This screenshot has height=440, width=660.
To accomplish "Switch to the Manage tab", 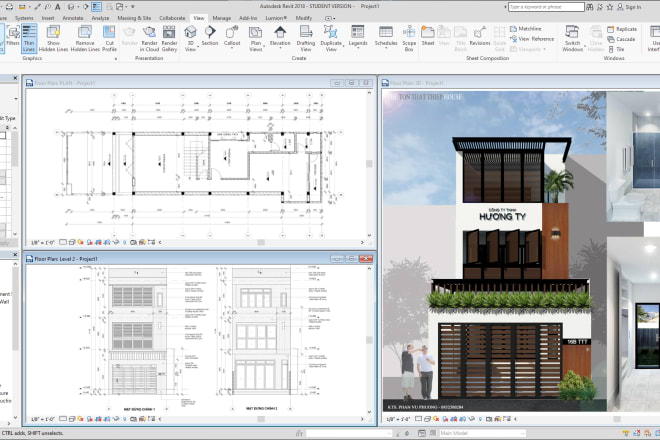I will 221,18.
